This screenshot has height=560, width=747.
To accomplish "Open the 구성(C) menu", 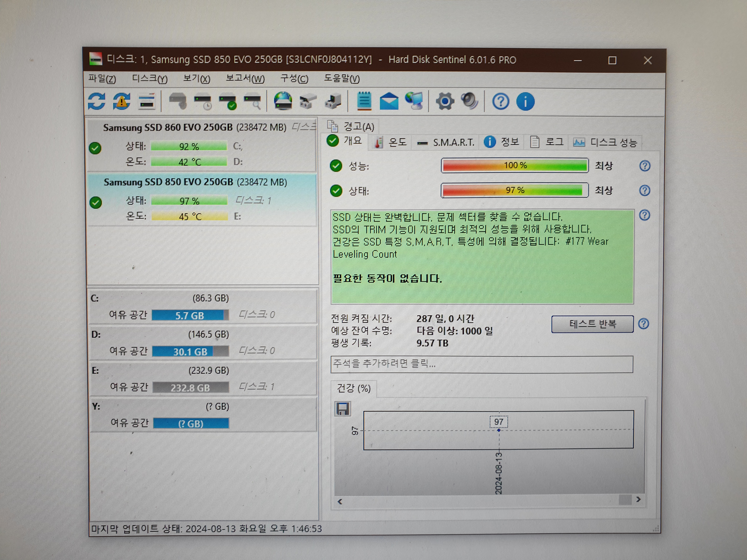I will (294, 79).
